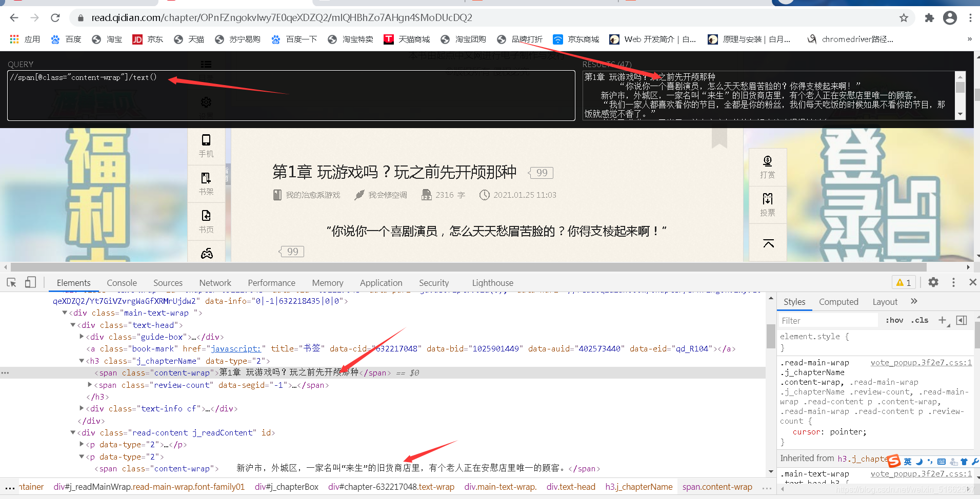Show more bookmarks via the overflow chevron
The height and width of the screenshot is (499, 980).
[969, 39]
